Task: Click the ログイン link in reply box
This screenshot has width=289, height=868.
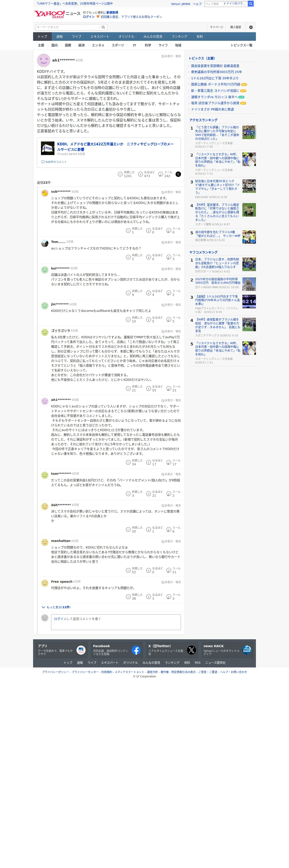Action: (60, 619)
